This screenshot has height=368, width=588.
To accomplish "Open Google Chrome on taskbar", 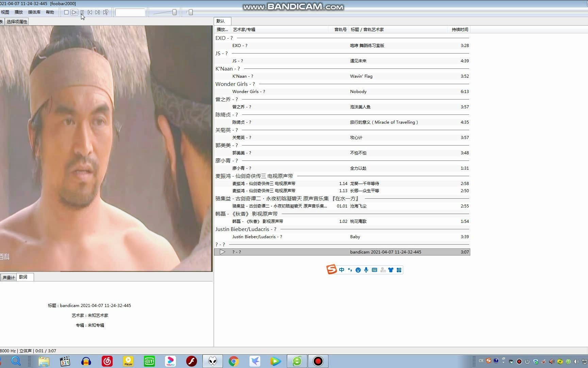I will (x=234, y=361).
